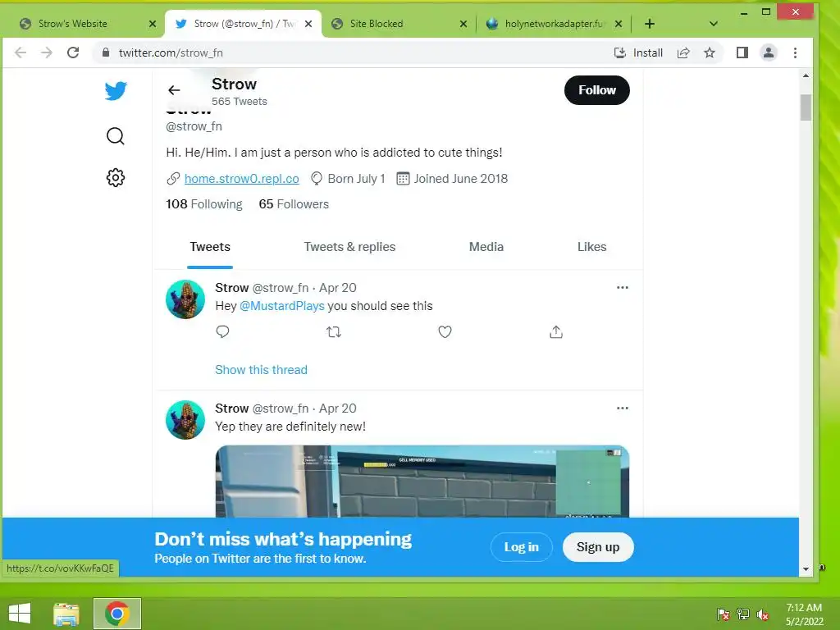Click network status tray icon
This screenshot has height=630, width=840.
pyautogui.click(x=743, y=614)
